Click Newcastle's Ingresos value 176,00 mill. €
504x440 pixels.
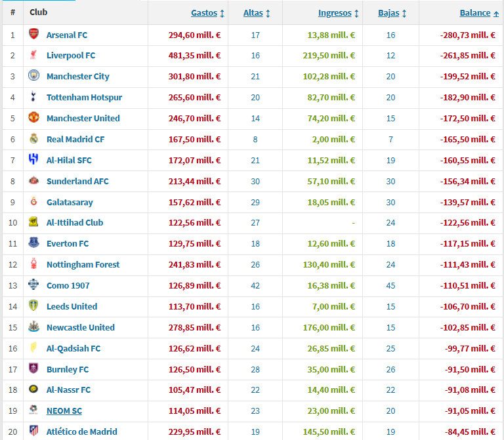click(x=329, y=327)
